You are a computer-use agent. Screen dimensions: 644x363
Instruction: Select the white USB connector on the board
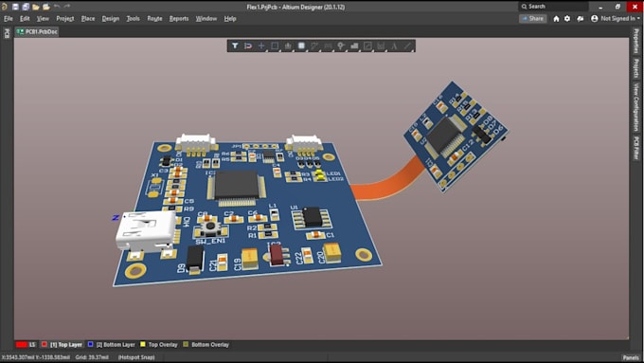[x=146, y=231]
